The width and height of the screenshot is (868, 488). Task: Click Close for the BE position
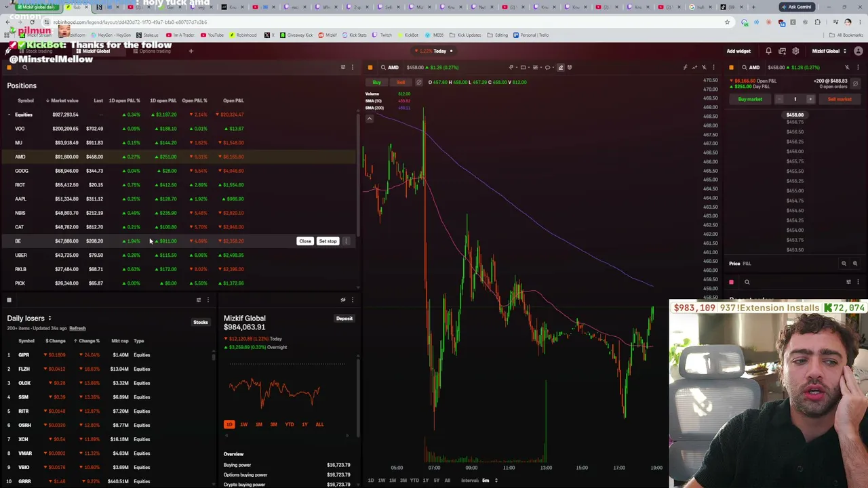tap(305, 241)
